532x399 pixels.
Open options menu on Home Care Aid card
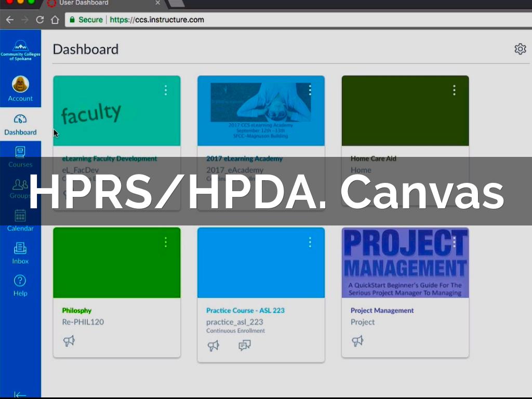454,90
